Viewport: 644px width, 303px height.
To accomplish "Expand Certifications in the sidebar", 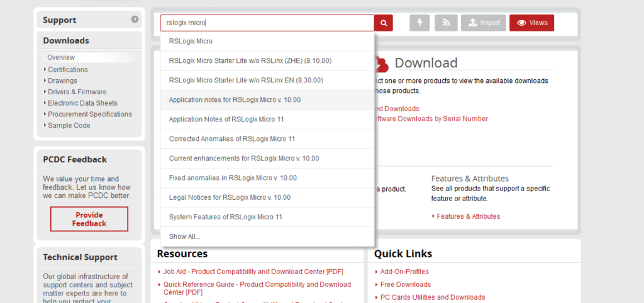I will 68,69.
